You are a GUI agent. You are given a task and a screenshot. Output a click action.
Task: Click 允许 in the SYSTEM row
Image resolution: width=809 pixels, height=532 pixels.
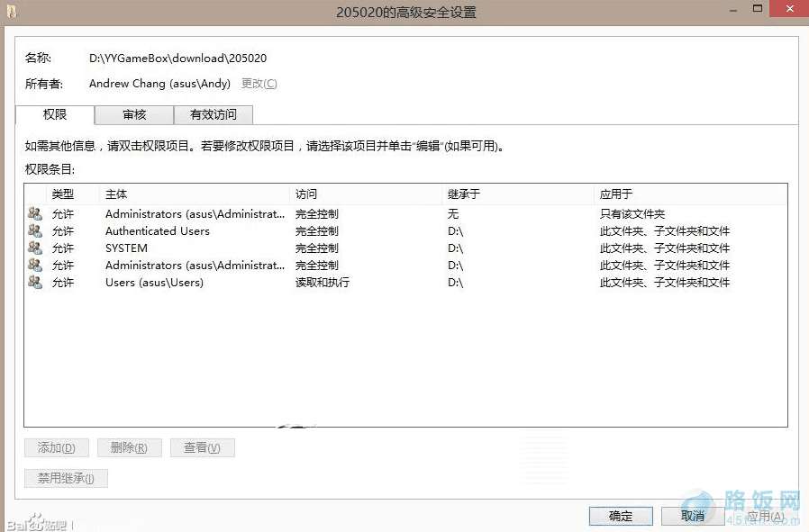click(x=63, y=248)
